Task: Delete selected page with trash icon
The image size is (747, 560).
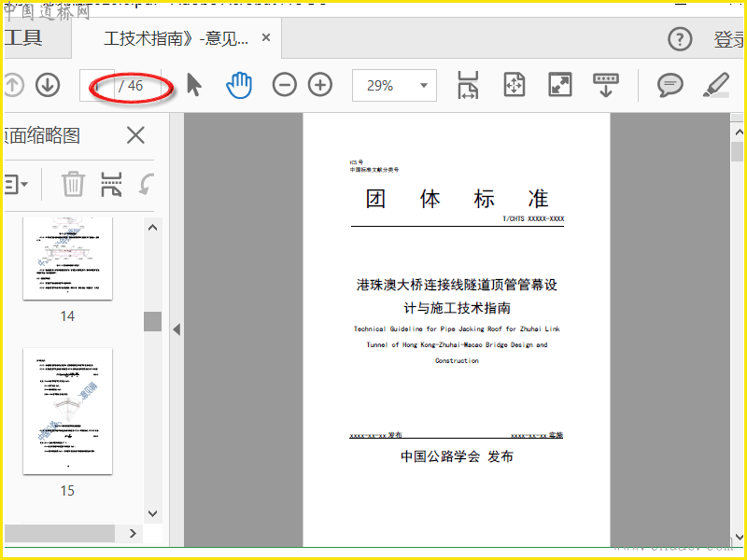Action: [x=73, y=184]
